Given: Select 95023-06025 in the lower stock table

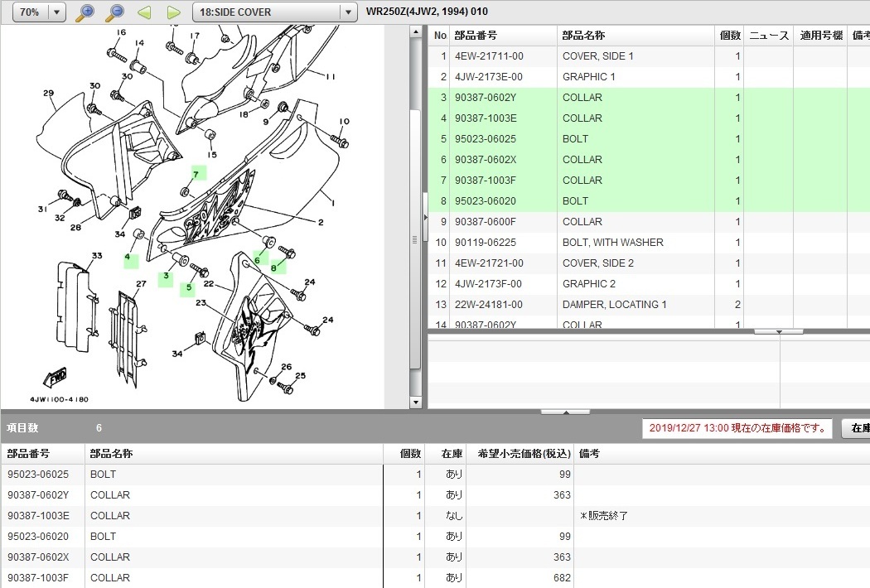Looking at the screenshot, I should click(x=38, y=475).
